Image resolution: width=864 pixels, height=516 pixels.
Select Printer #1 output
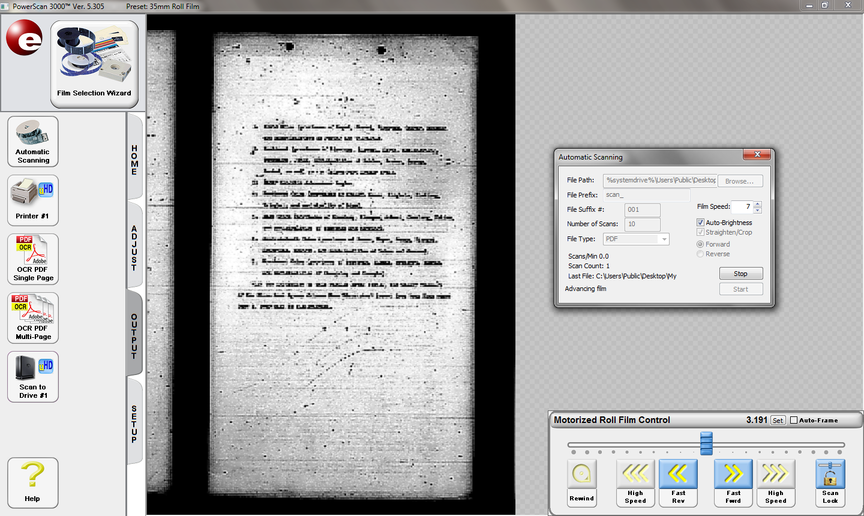point(33,200)
